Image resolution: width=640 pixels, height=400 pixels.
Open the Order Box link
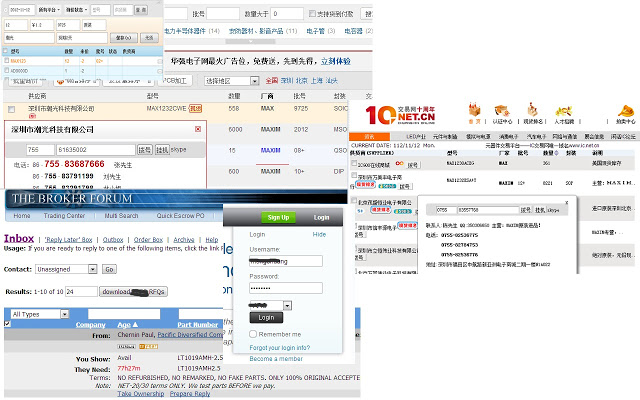148,240
